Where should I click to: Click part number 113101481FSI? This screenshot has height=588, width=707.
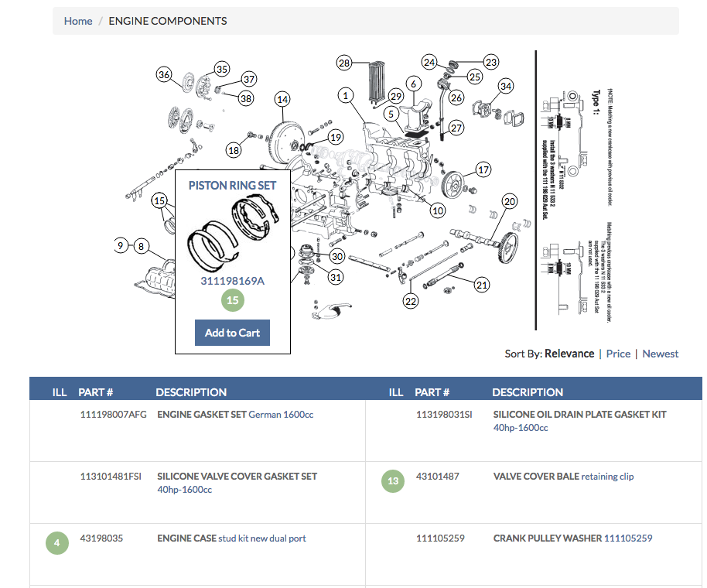pyautogui.click(x=111, y=476)
